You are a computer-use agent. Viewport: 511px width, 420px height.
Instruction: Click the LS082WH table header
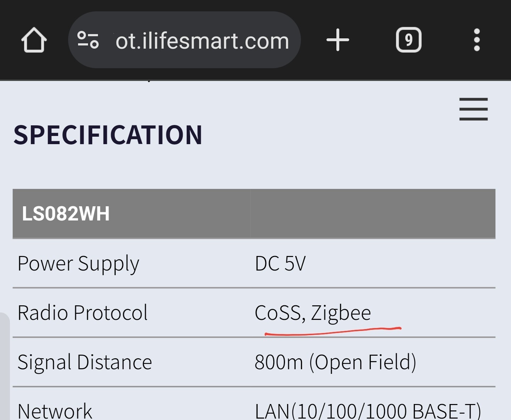coord(66,214)
